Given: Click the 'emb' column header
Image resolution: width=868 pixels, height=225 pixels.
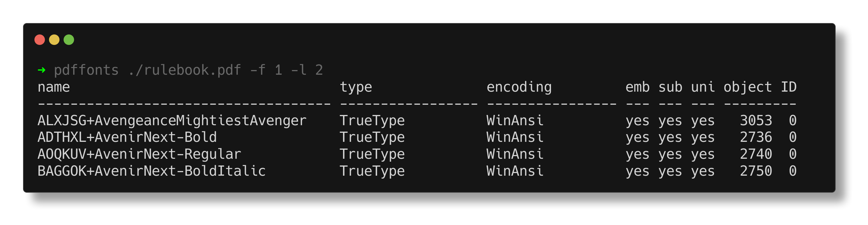Looking at the screenshot, I should click(637, 87).
